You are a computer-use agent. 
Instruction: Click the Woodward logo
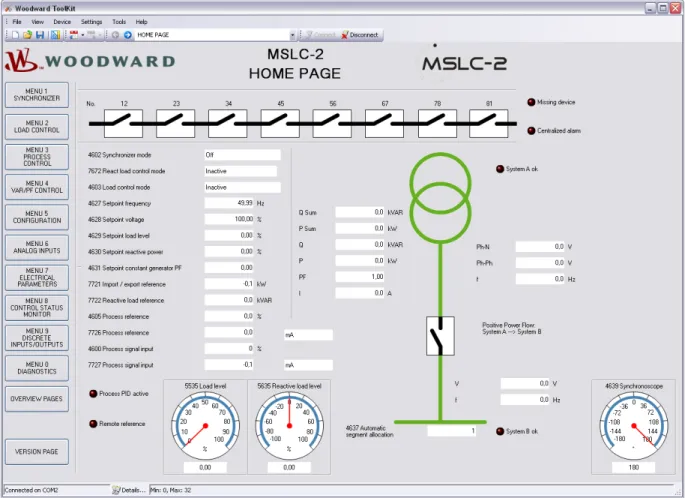[90, 61]
